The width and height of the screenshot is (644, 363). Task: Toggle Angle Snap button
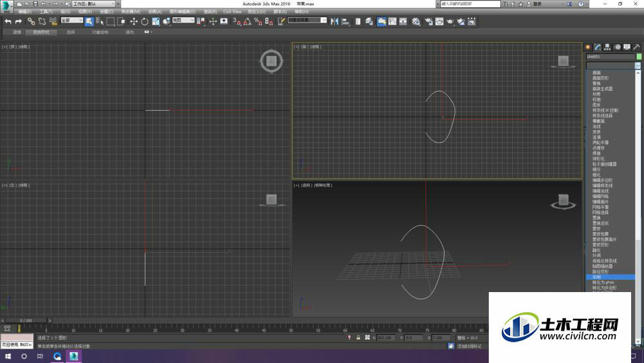point(247,21)
